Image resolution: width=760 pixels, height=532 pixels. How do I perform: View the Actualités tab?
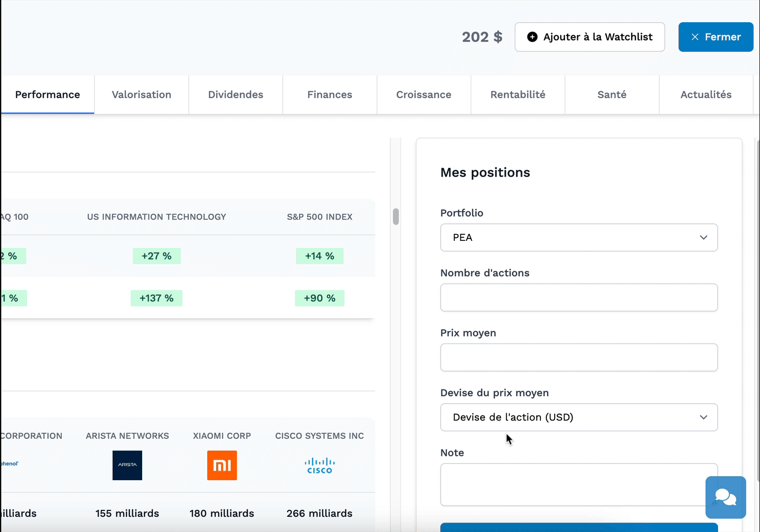pyautogui.click(x=706, y=95)
